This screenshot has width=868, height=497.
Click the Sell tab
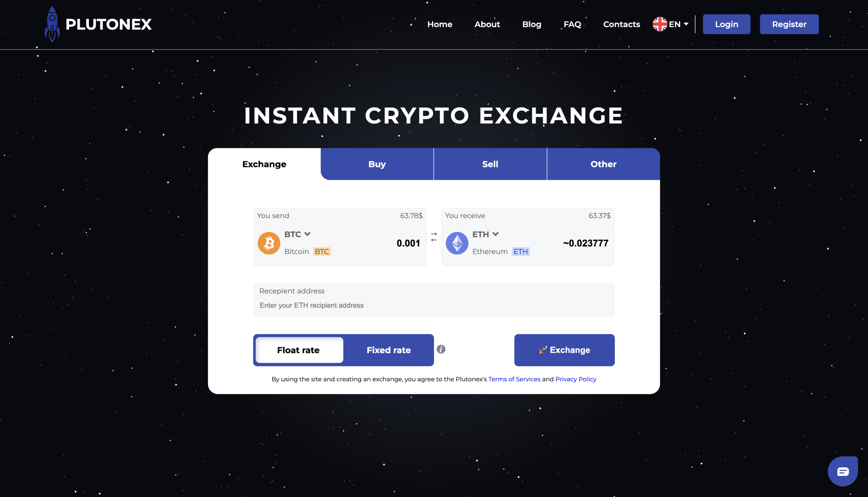pos(490,164)
